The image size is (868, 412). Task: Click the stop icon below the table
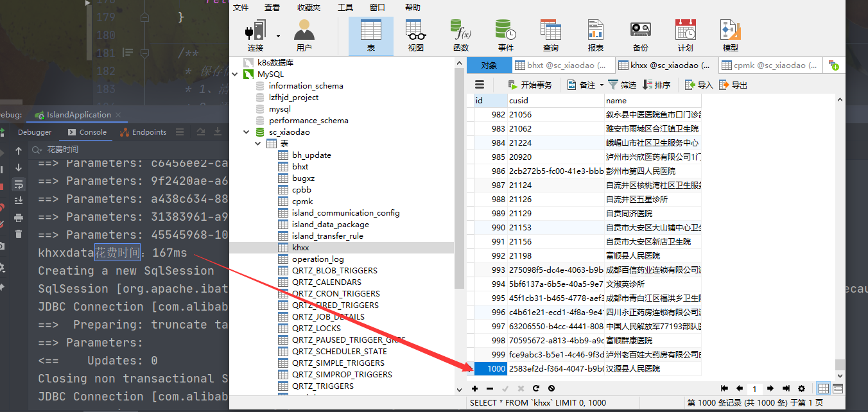[x=551, y=388]
